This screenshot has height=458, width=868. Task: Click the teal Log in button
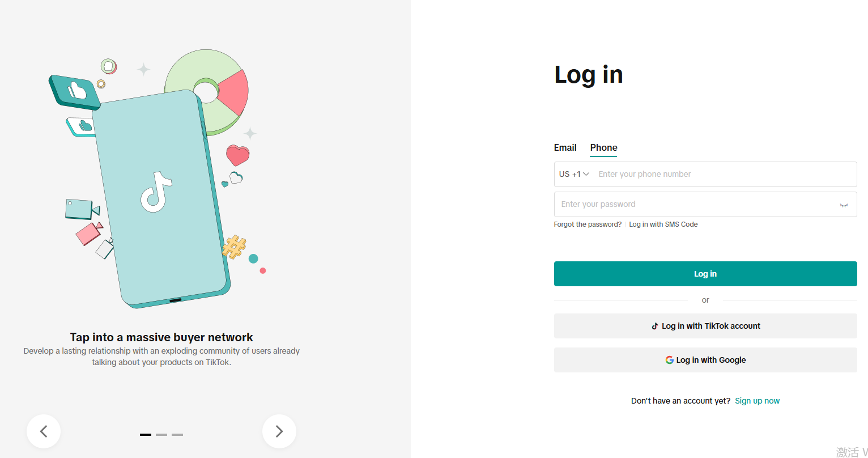tap(705, 274)
